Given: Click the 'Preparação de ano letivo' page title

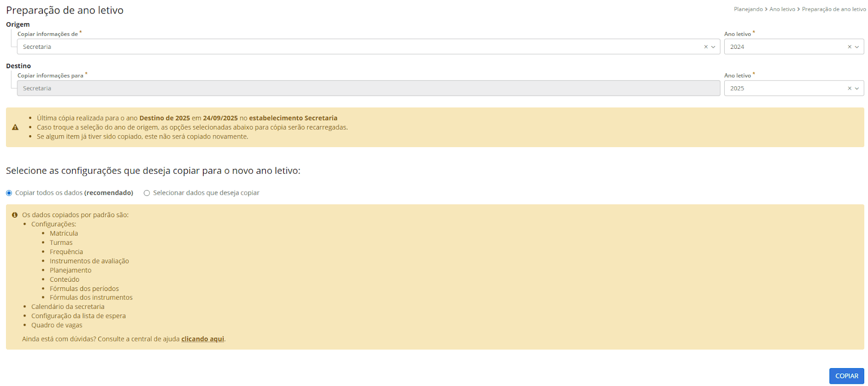Looking at the screenshot, I should coord(65,10).
